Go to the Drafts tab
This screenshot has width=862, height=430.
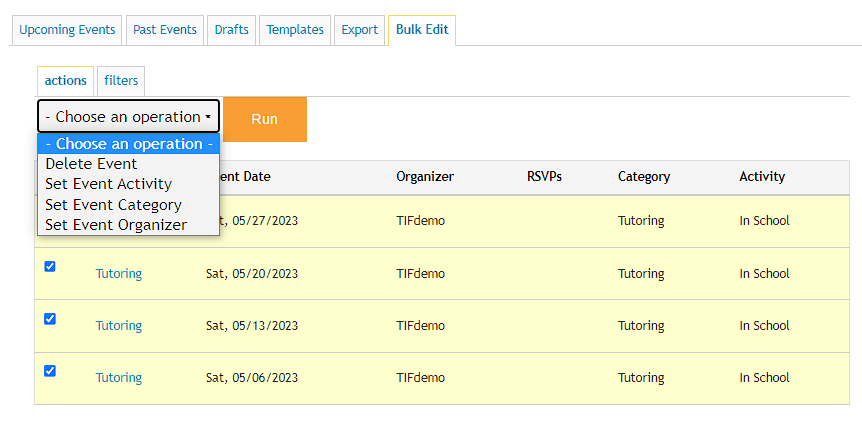tap(232, 30)
